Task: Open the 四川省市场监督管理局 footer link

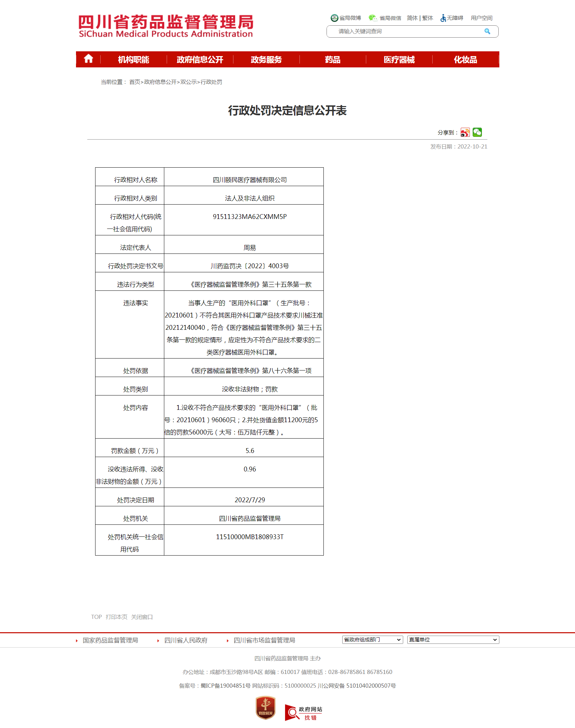Action: click(x=264, y=640)
